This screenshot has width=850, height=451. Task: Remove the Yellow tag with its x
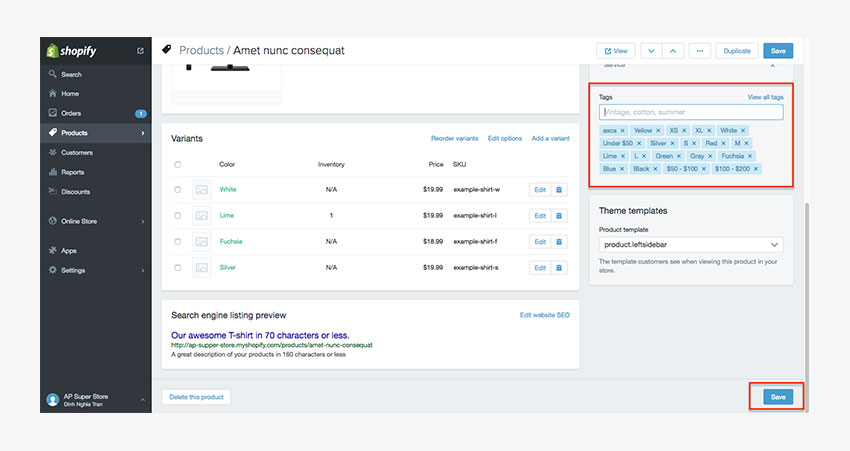tap(658, 131)
